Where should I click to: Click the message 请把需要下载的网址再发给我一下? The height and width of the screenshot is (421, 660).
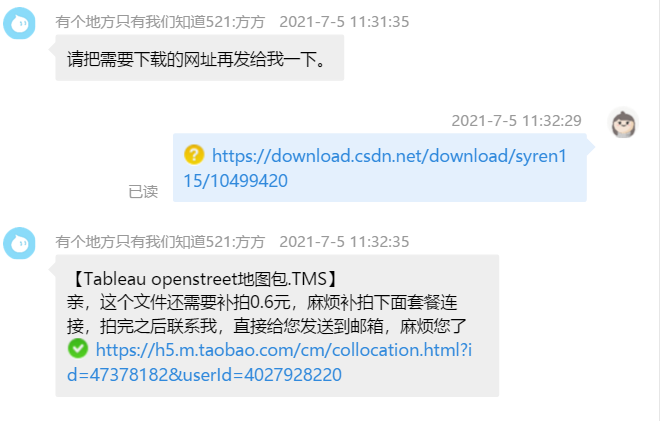pos(197,59)
